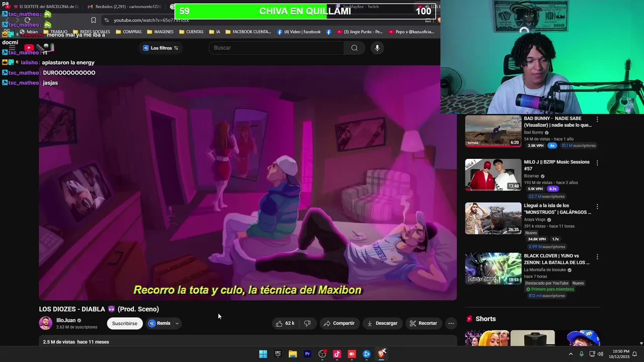Viewport: 644px width, 362px height.
Task: Click the microphone tray icon
Action: point(582,354)
